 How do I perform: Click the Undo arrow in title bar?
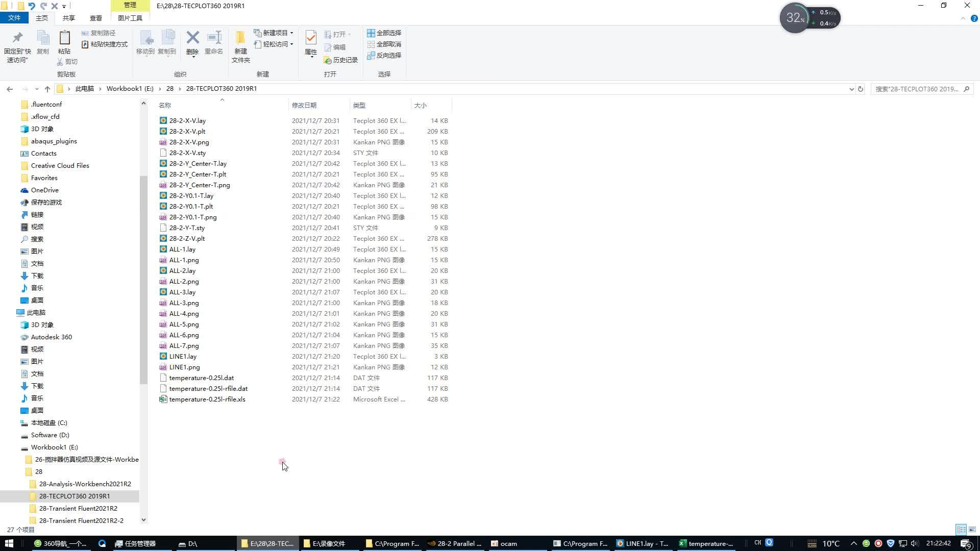[32, 6]
